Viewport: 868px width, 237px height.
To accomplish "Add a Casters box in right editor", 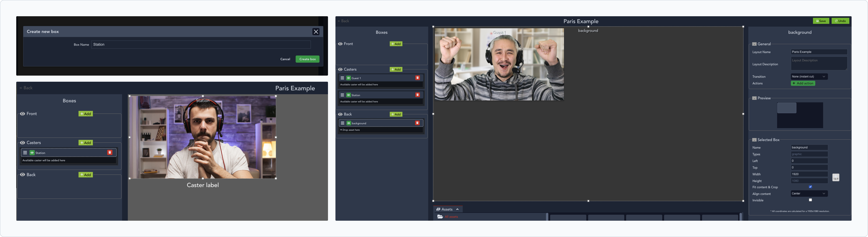I will [x=396, y=70].
